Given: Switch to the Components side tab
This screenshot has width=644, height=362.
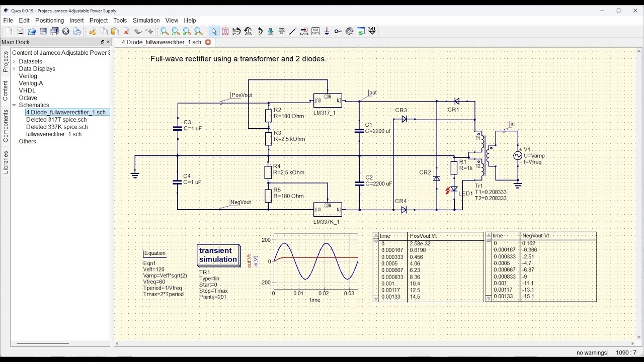Looking at the screenshot, I should click(x=6, y=126).
